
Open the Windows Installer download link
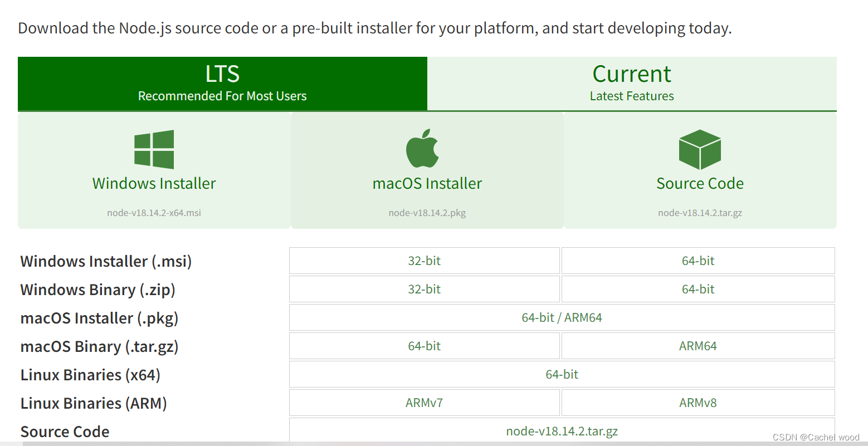(154, 170)
